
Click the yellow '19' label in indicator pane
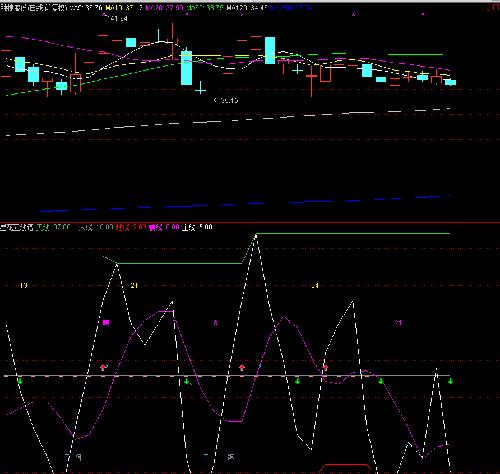click(x=23, y=285)
